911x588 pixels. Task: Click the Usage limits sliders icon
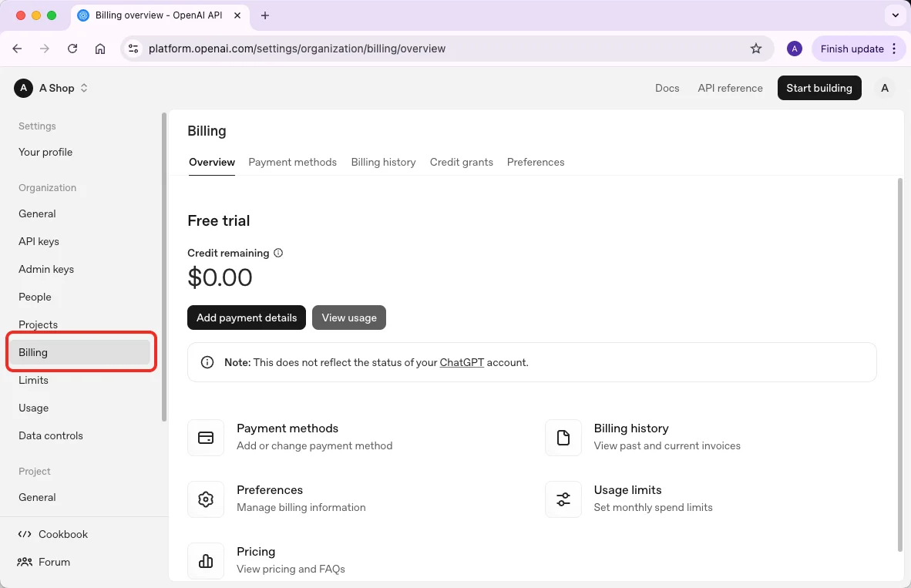(x=563, y=499)
